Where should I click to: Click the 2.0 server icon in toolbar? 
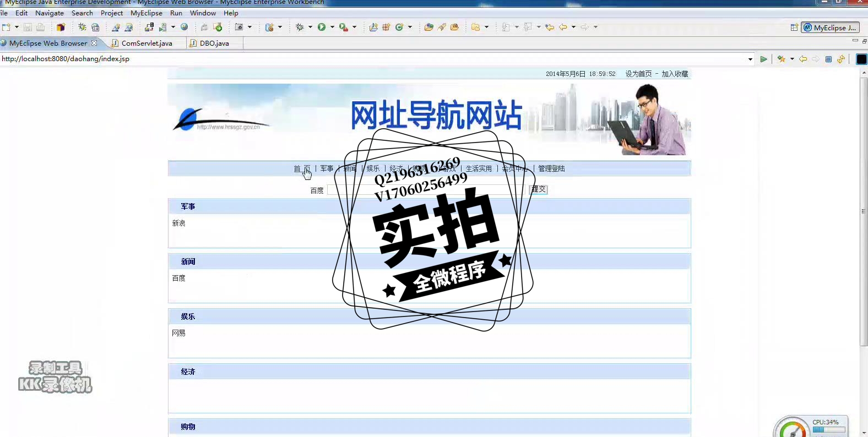coord(95,27)
